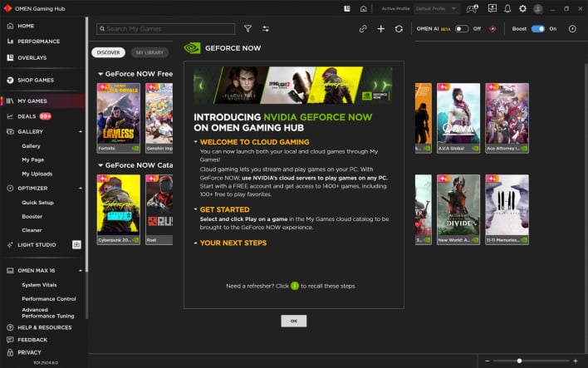Click the home icon in title bar
The width and height of the screenshot is (588, 368).
(363, 8)
